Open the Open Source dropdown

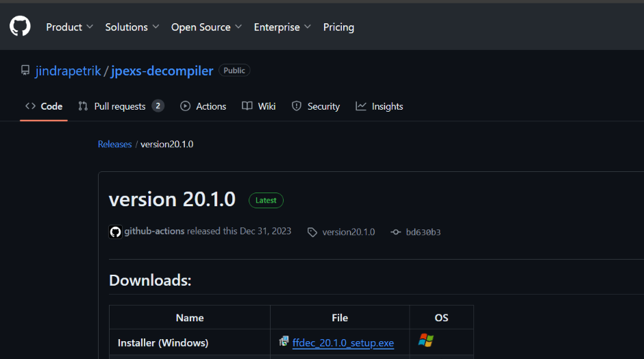(206, 27)
